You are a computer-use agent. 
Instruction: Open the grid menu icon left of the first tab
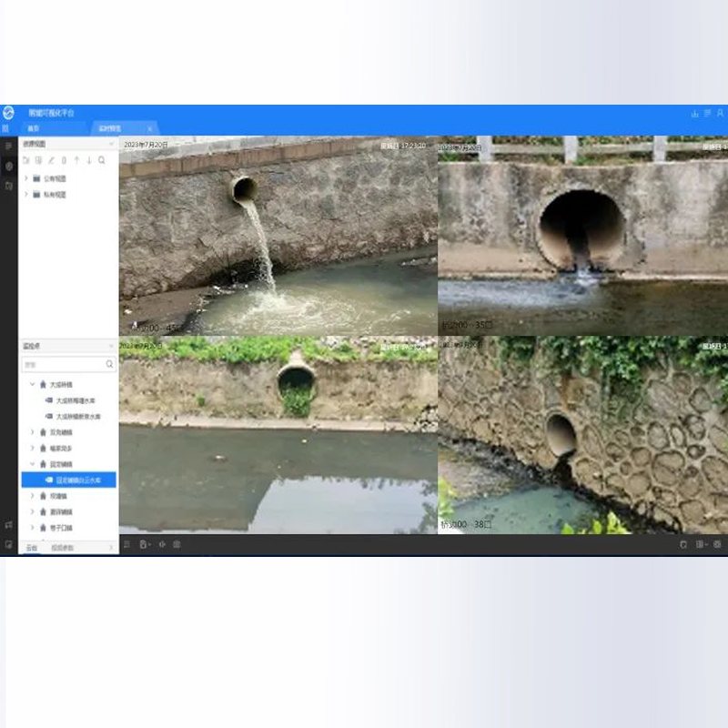pyautogui.click(x=5, y=128)
